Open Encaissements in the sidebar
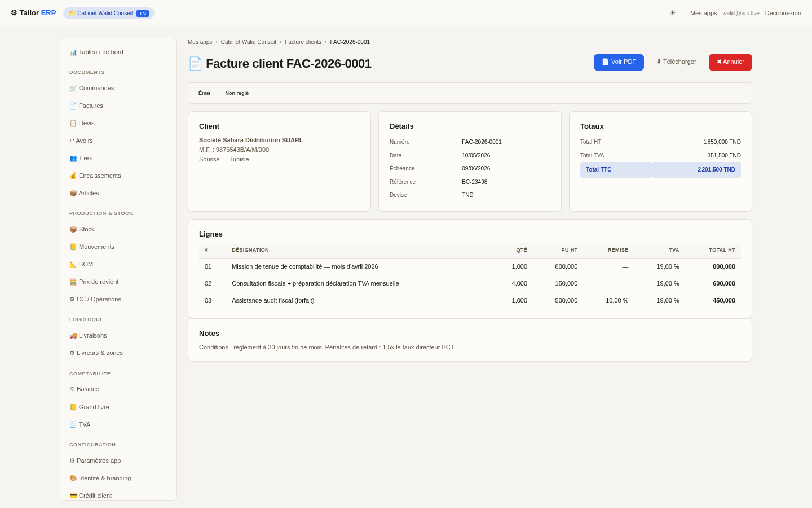 pos(118,176)
